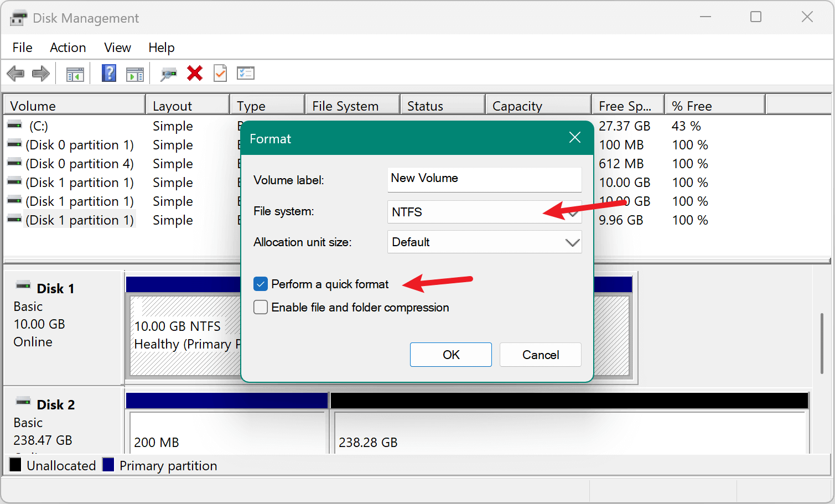The height and width of the screenshot is (504, 835).
Task: Click the red X Delete Volume toolbar icon
Action: coord(194,73)
